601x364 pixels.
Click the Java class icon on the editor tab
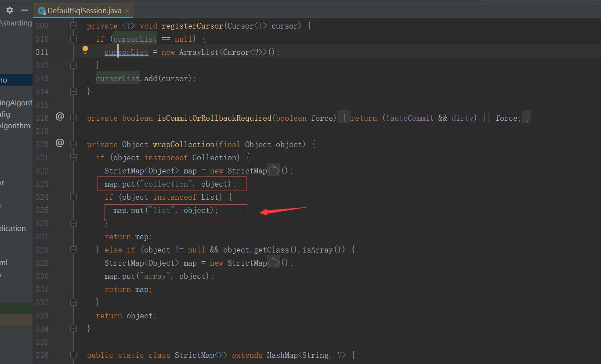pyautogui.click(x=42, y=11)
